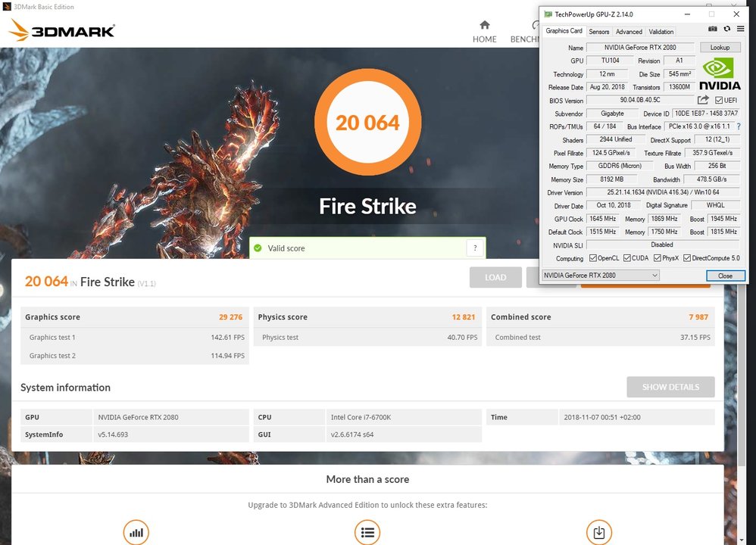The image size is (756, 545).
Task: Toggle the DirectCompute 5.0 checkbox
Action: coord(687,258)
